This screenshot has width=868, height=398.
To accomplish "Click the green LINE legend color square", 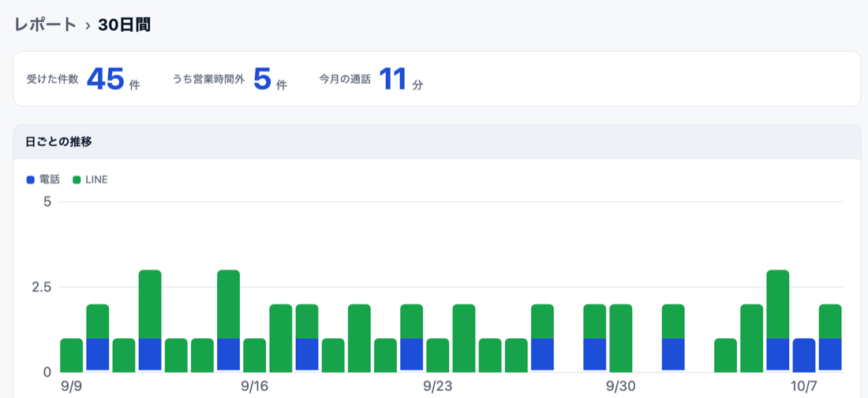I will (x=77, y=180).
